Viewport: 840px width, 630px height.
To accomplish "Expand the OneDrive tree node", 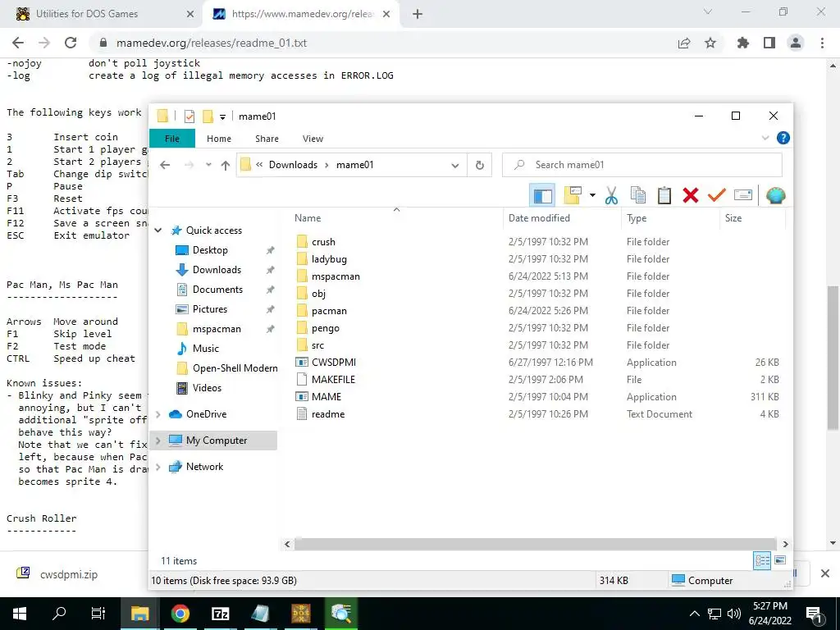I will (158, 414).
